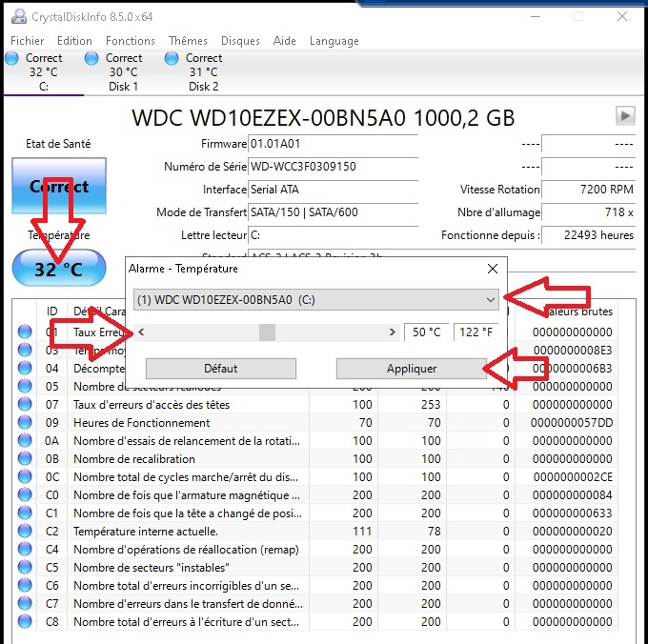
Task: Click status orb for attribute C0
Action: pos(25,494)
